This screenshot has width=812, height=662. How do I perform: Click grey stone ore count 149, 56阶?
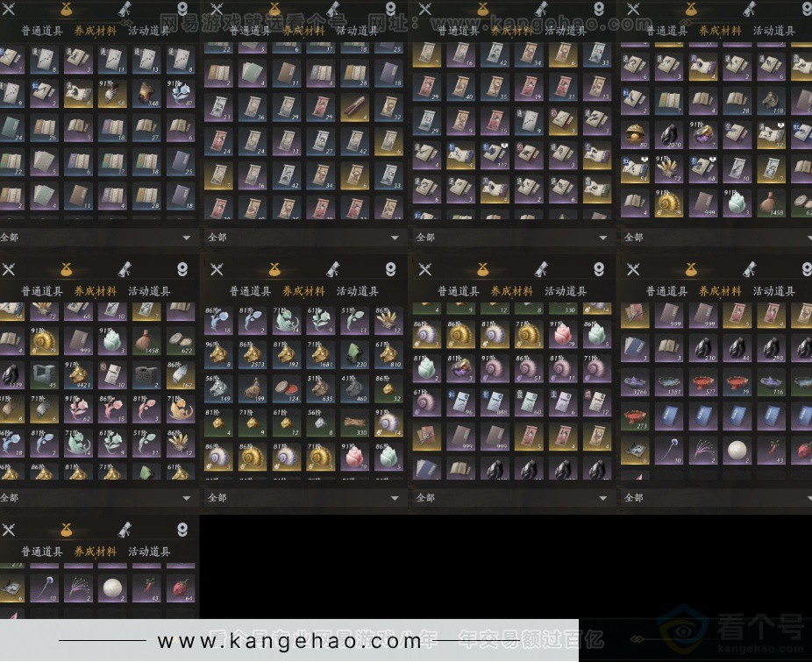(x=218, y=388)
